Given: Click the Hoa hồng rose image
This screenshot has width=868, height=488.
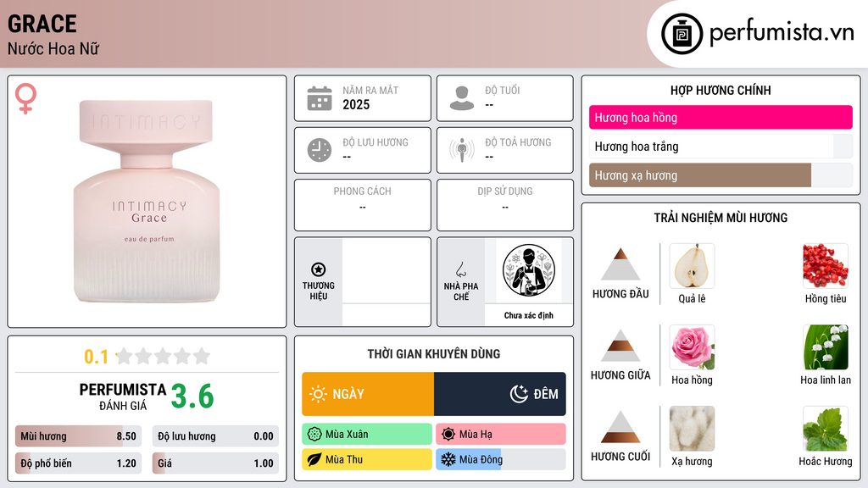Looking at the screenshot, I should [692, 347].
